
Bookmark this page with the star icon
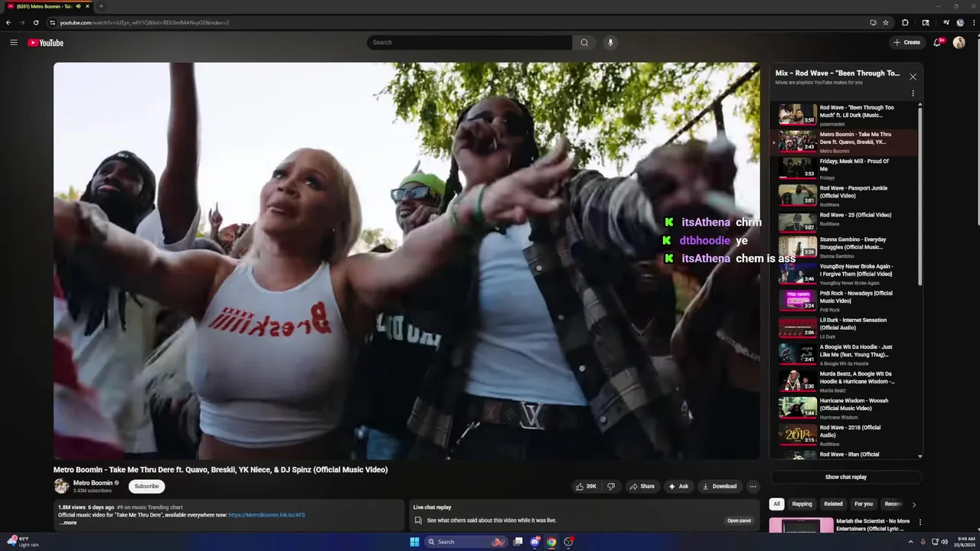click(886, 22)
